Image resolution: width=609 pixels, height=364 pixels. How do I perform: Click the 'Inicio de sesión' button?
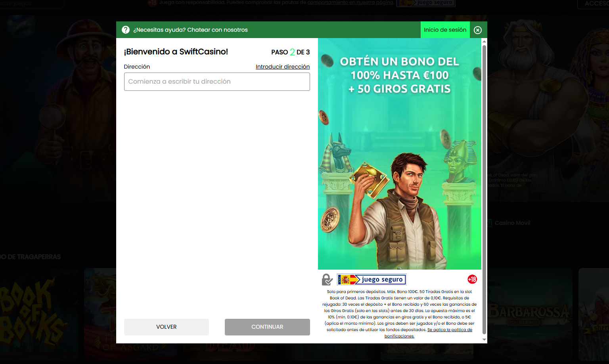[445, 30]
